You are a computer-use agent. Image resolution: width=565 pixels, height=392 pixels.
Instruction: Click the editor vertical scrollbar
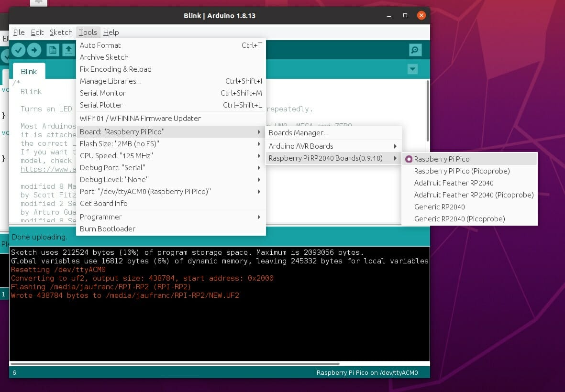click(427, 111)
